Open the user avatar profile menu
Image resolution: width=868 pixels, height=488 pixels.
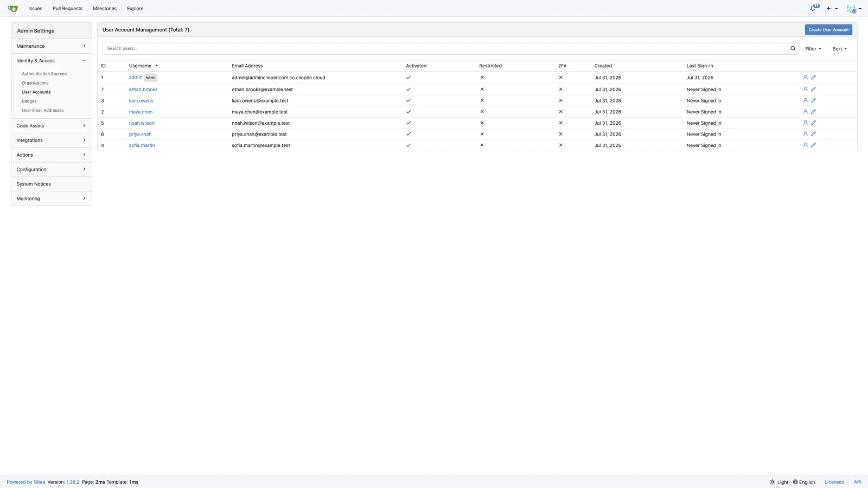tap(853, 9)
